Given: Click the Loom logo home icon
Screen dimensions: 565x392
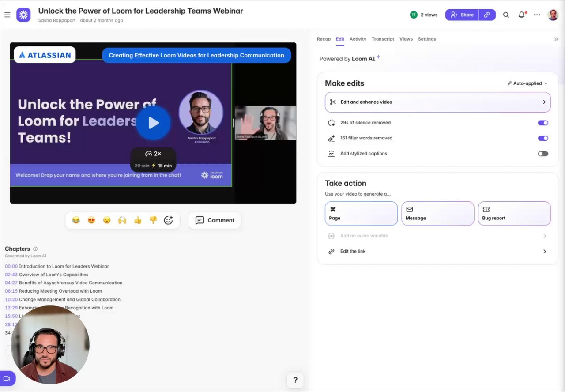Looking at the screenshot, I should [24, 15].
